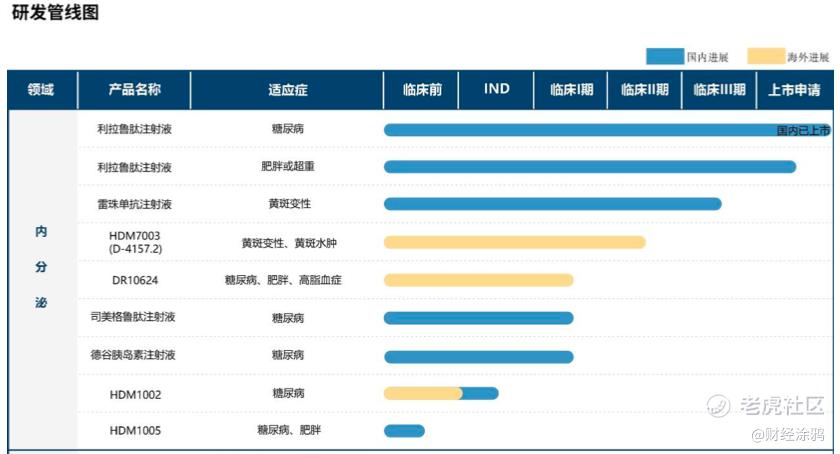Click the blue 国内进展 legend swatch
The image size is (840, 454).
665,56
